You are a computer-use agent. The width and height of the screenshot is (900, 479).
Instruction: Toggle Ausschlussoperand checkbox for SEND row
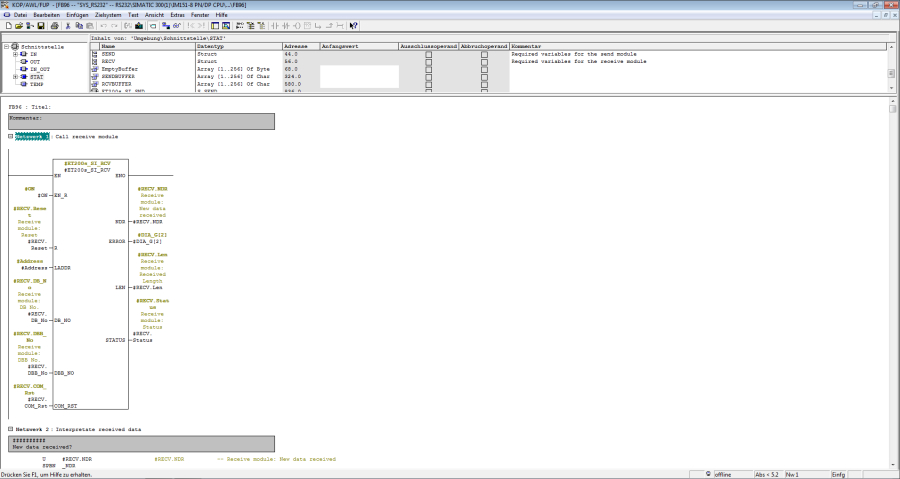point(428,54)
